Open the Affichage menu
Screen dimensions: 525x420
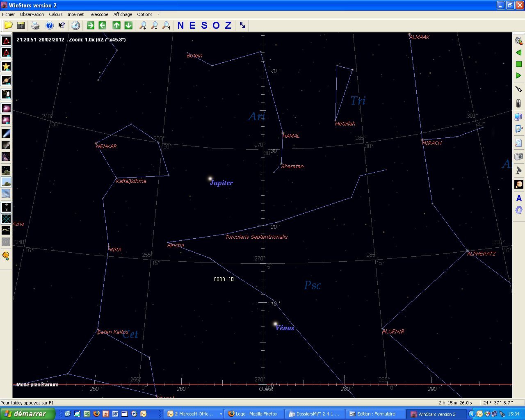click(x=123, y=14)
